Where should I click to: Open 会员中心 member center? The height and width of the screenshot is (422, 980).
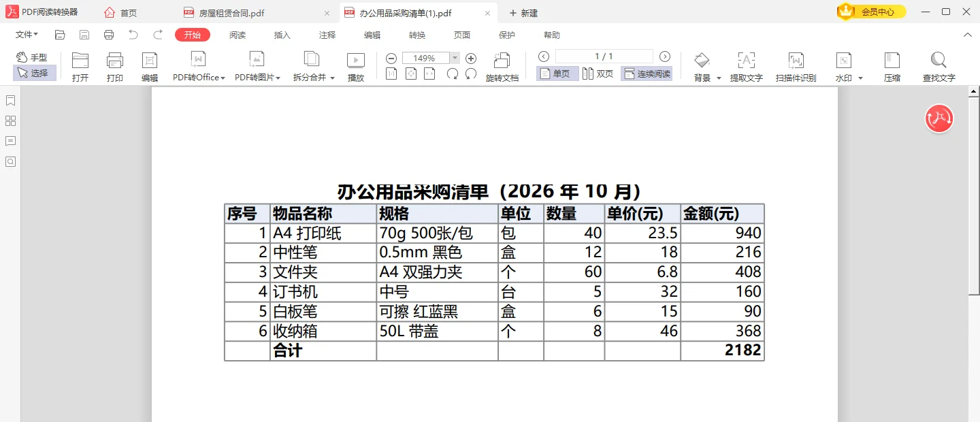point(872,12)
